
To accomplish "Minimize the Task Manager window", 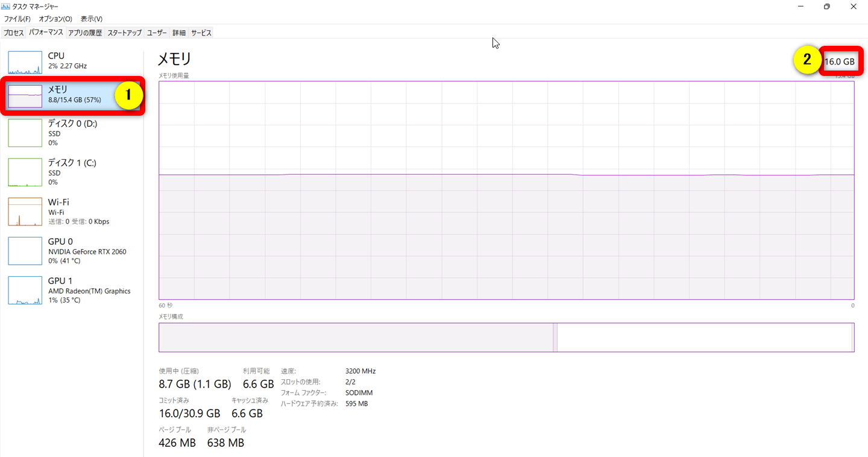I will 799,7.
